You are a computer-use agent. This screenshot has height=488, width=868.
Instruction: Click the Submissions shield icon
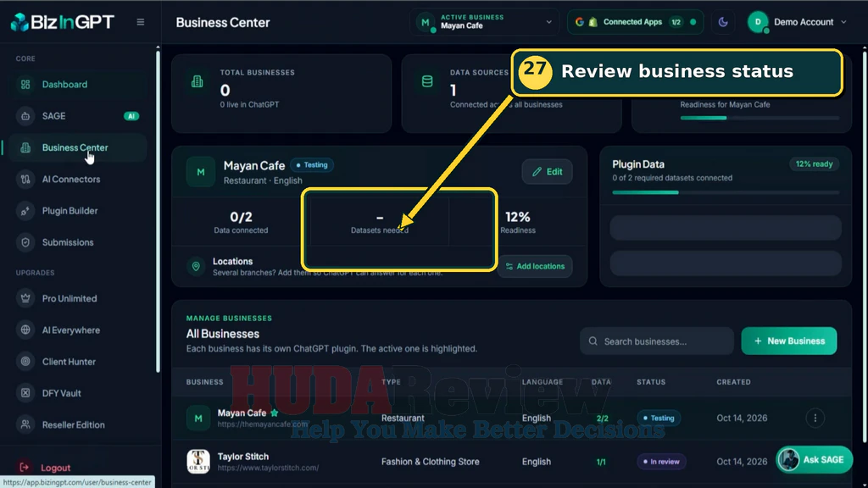tap(25, 242)
